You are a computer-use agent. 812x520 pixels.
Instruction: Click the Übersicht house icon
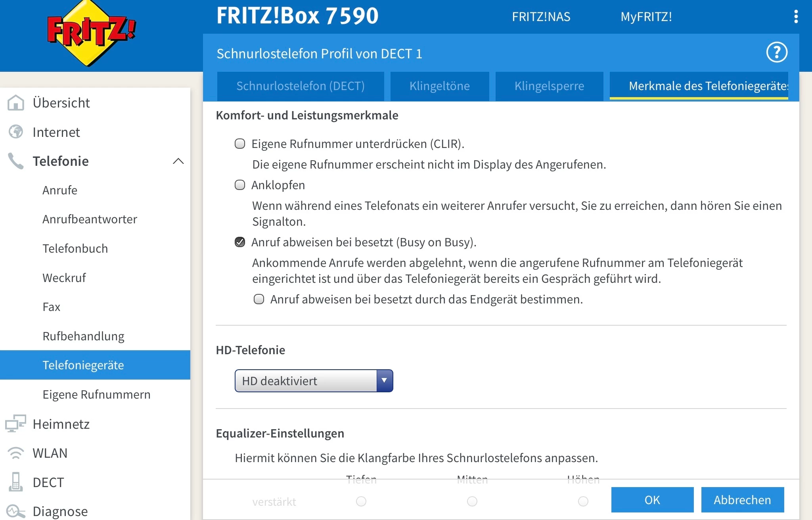[16, 103]
